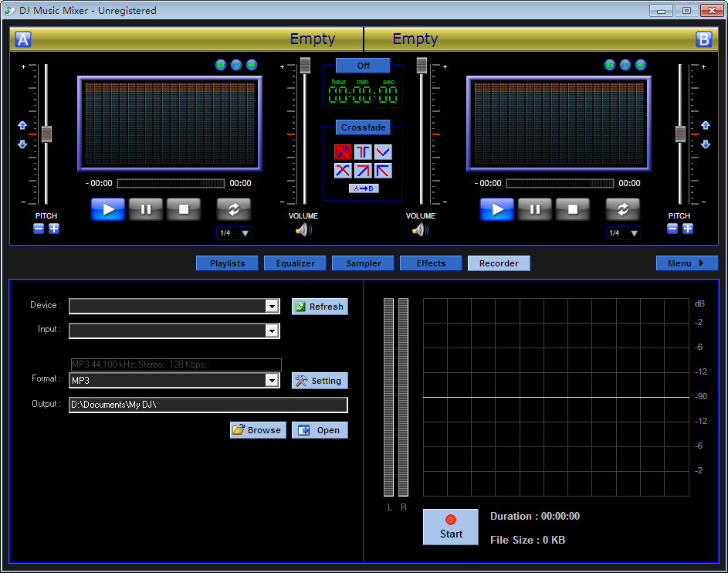Click the red Start recording button
This screenshot has height=573, width=728.
point(450,526)
